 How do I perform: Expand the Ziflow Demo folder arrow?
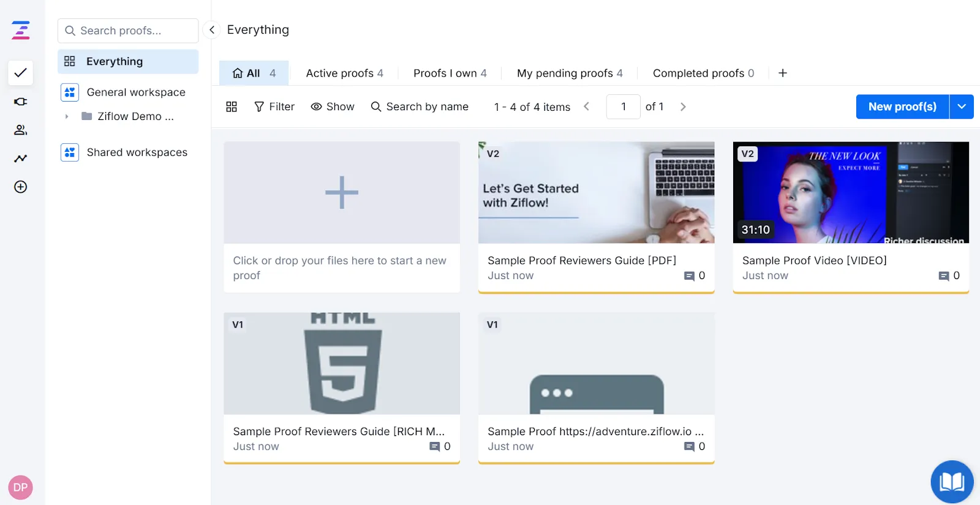pyautogui.click(x=67, y=116)
